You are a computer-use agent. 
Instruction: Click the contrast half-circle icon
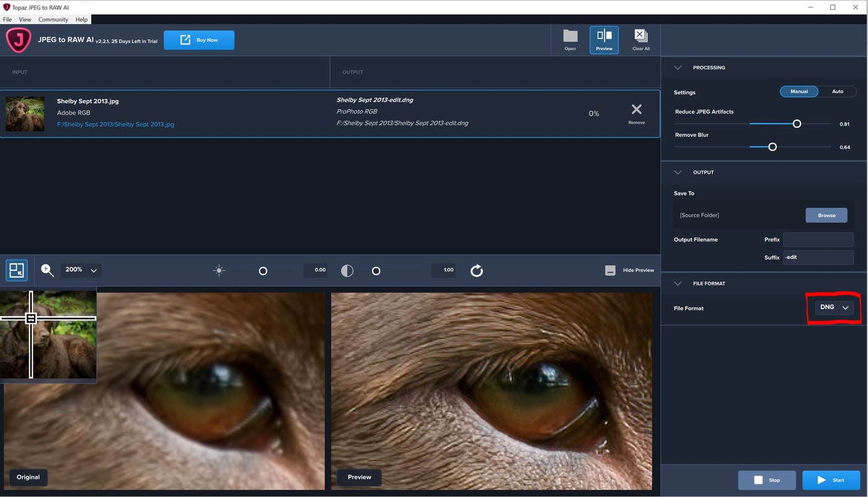pos(347,271)
